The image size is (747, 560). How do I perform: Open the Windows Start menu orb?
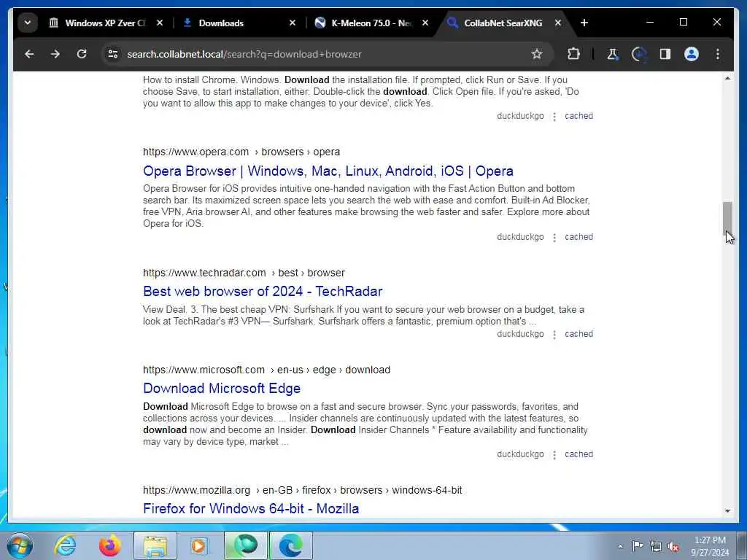20,545
